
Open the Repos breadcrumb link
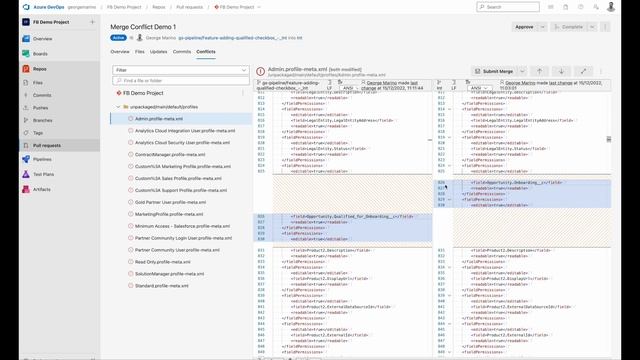click(x=159, y=7)
